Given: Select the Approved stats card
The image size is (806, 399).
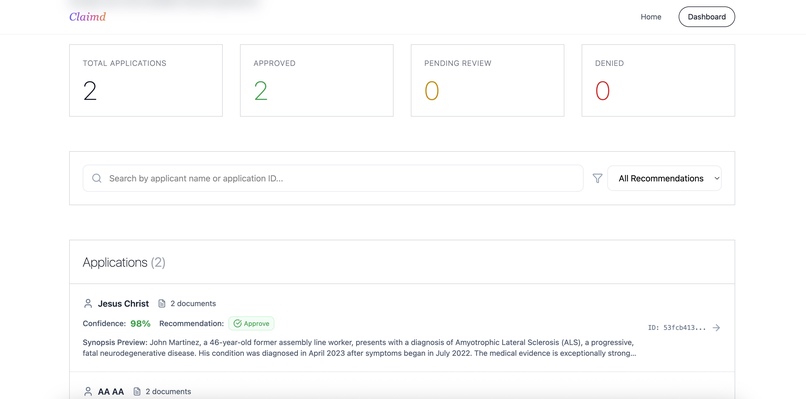Looking at the screenshot, I should coord(317,80).
